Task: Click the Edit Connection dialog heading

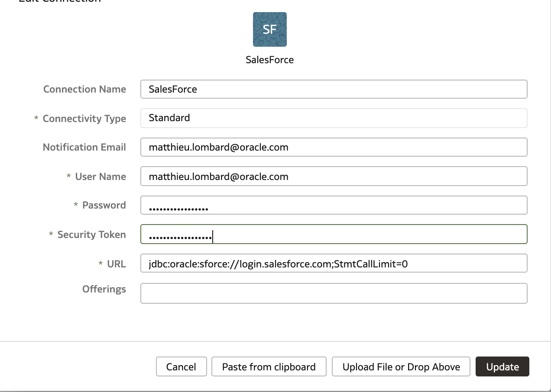Action: 58,2
